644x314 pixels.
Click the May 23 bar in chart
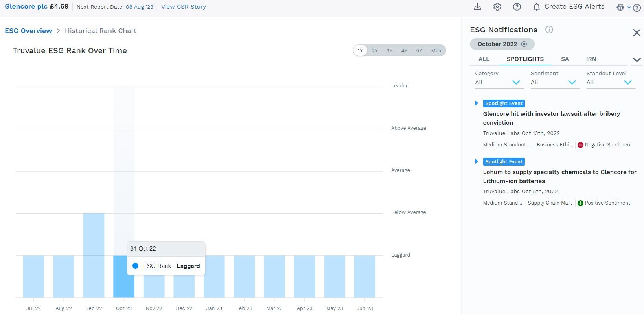(335, 277)
